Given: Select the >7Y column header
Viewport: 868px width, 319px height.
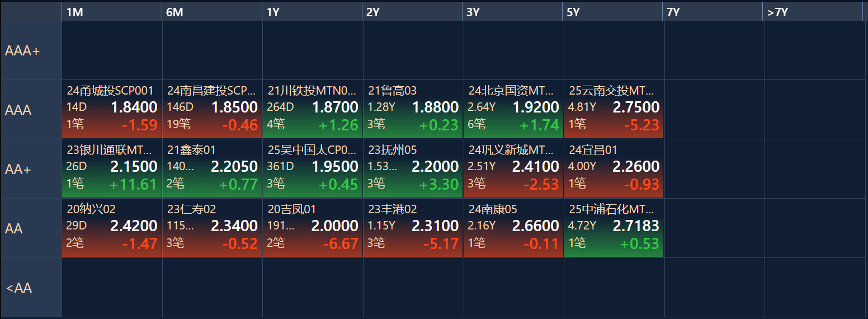Looking at the screenshot, I should click(813, 12).
